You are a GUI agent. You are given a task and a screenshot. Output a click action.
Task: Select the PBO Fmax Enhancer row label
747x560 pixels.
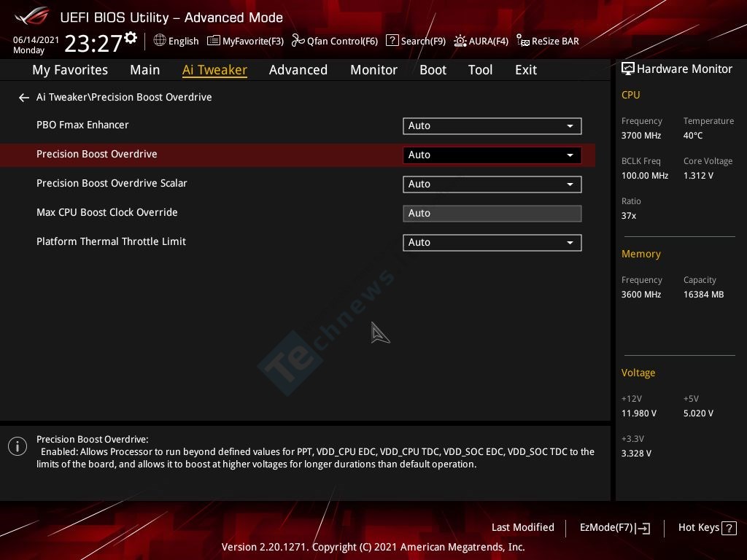tap(82, 125)
